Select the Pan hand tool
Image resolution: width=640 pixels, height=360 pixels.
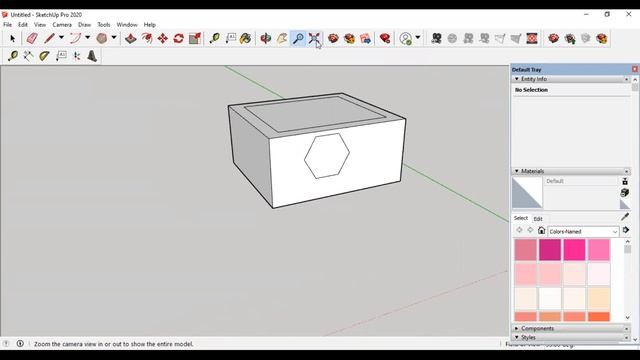click(282, 38)
